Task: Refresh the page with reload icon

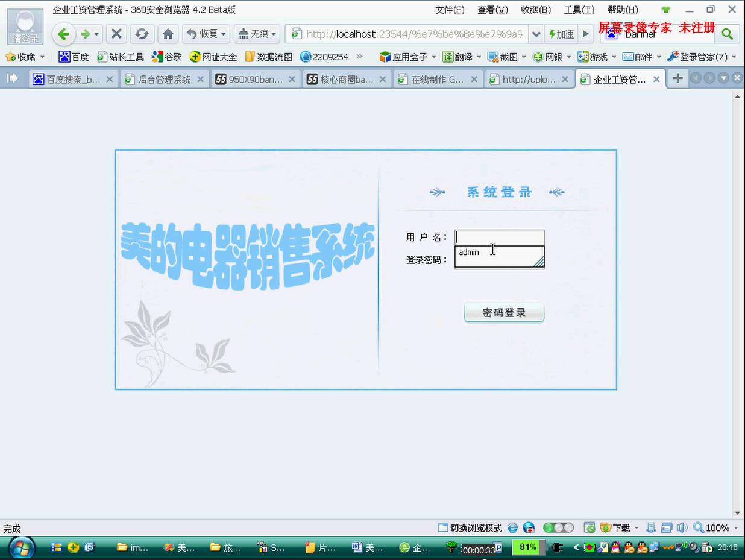Action: click(142, 34)
